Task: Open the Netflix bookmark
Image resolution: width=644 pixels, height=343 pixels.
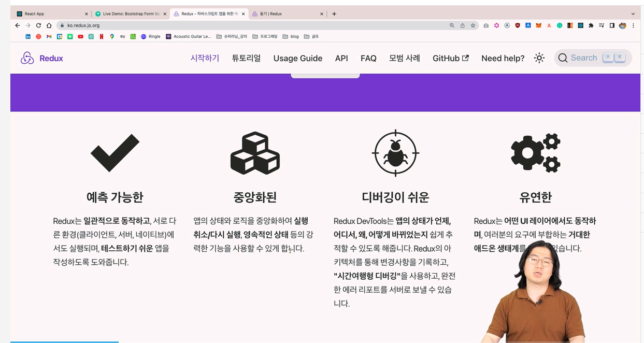Action: (102, 36)
